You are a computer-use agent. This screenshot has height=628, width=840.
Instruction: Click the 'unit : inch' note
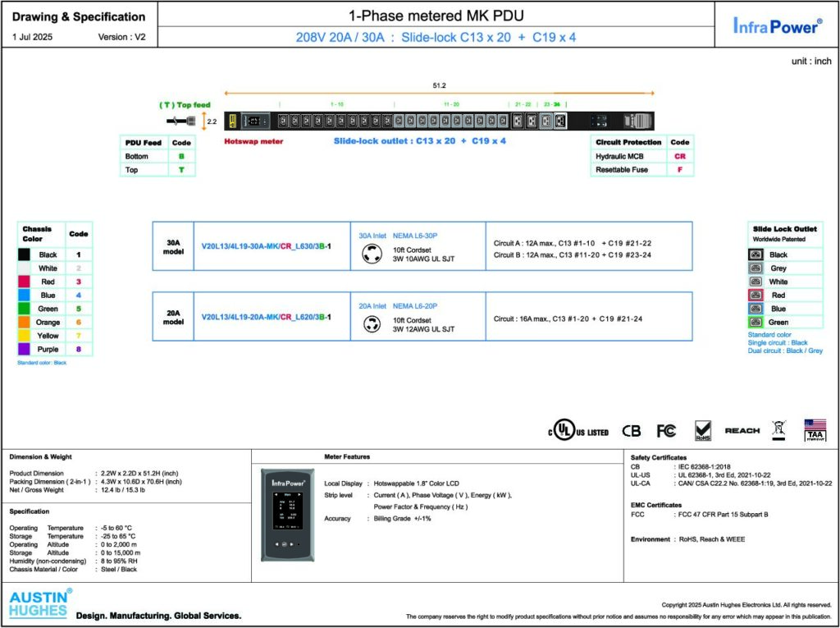tap(811, 61)
